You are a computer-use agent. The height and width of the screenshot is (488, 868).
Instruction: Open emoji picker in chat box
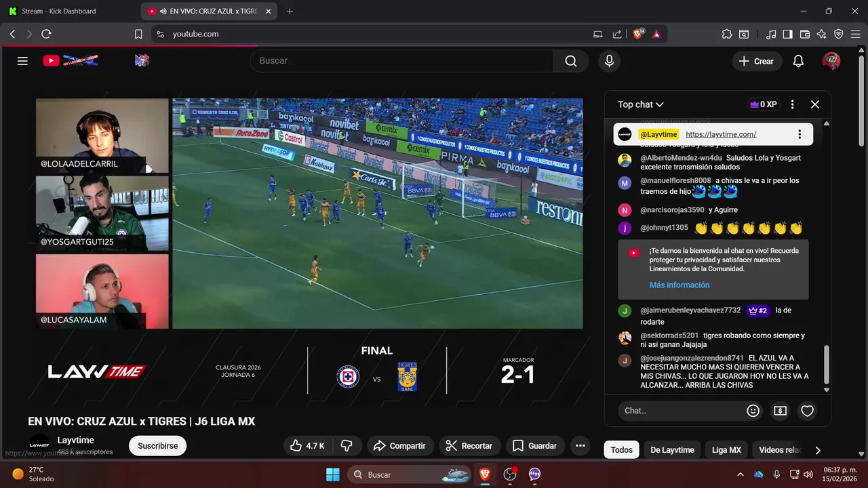753,411
